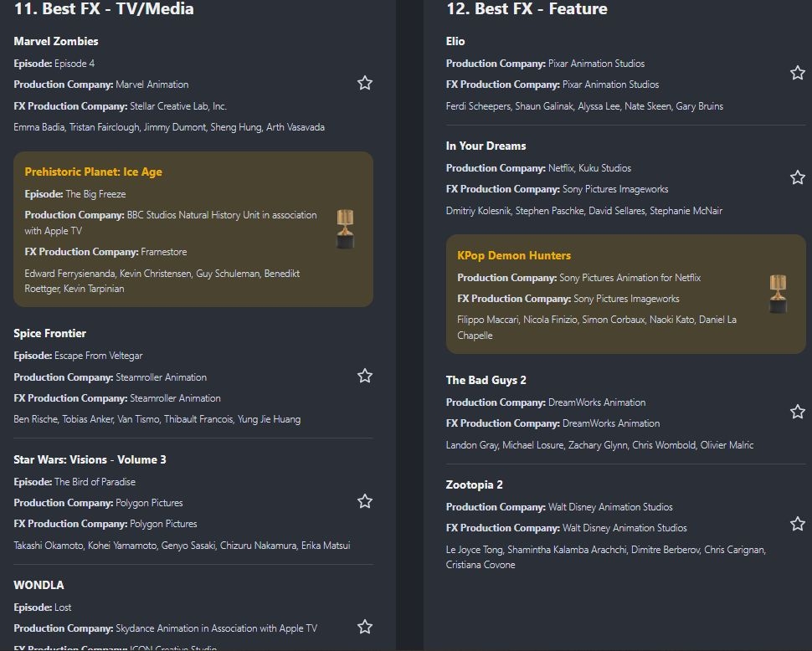This screenshot has width=812, height=651.
Task: Click The Bad Guys 2 title
Action: click(x=486, y=380)
